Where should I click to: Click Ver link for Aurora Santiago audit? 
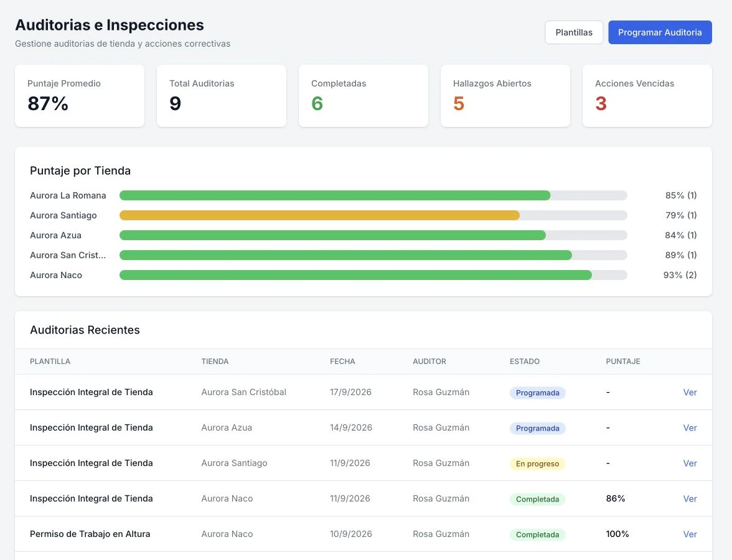coord(690,464)
